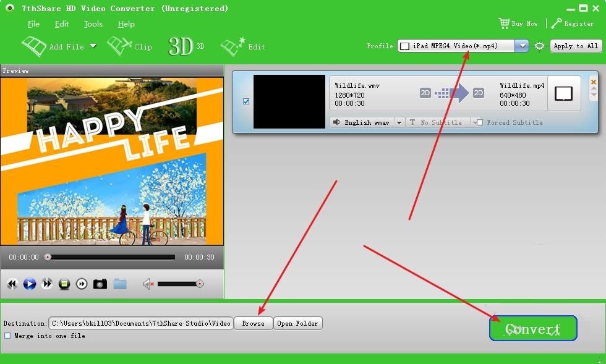Image resolution: width=606 pixels, height=364 pixels.
Task: Open the File menu
Action: [x=33, y=24]
